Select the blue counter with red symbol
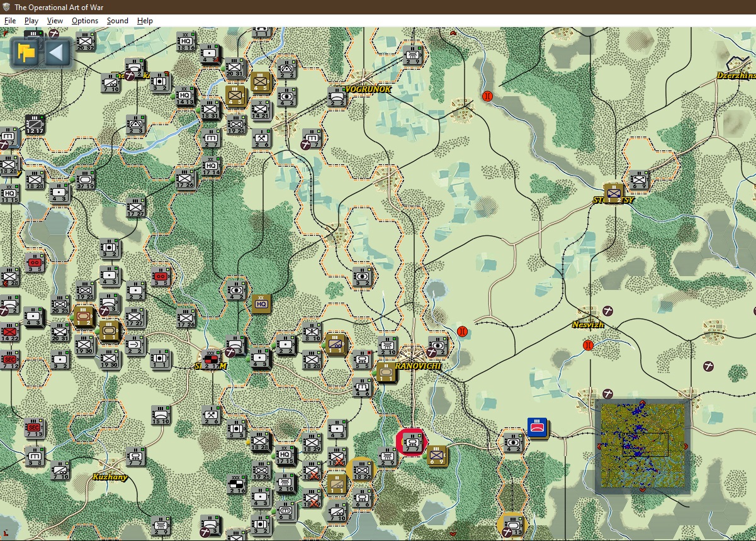The image size is (756, 541). pyautogui.click(x=538, y=428)
